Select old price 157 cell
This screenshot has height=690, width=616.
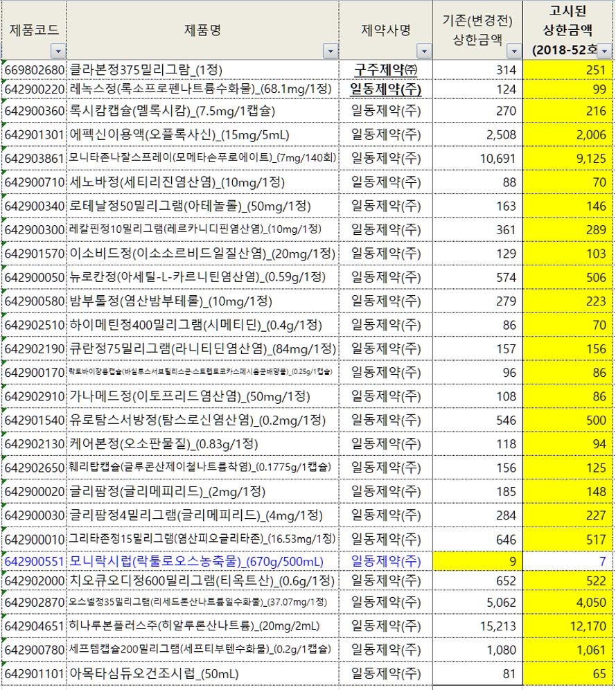tap(478, 348)
